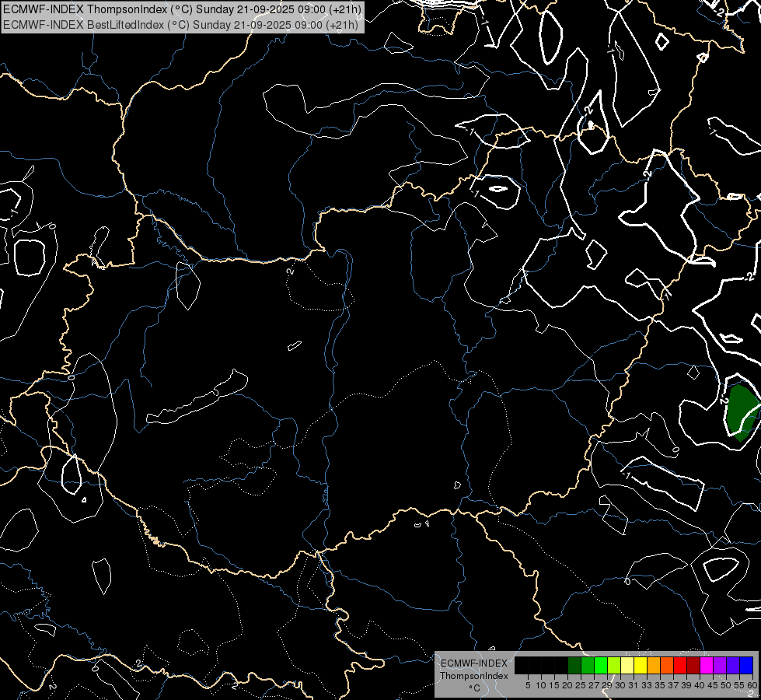The height and width of the screenshot is (700, 761).
Task: Click the dark orange 35–37 legend swatch
Action: point(667,665)
